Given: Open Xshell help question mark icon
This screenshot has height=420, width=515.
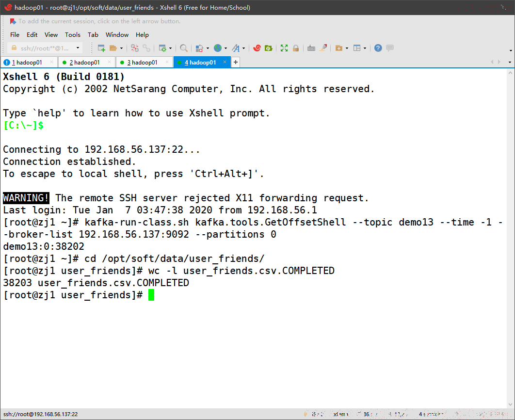Looking at the screenshot, I should click(378, 48).
